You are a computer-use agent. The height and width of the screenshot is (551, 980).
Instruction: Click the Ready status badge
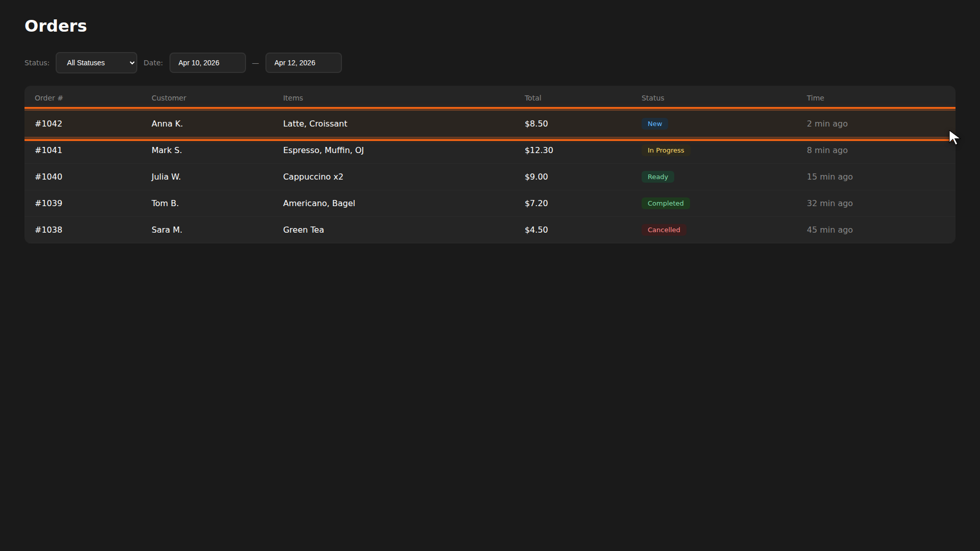click(657, 177)
